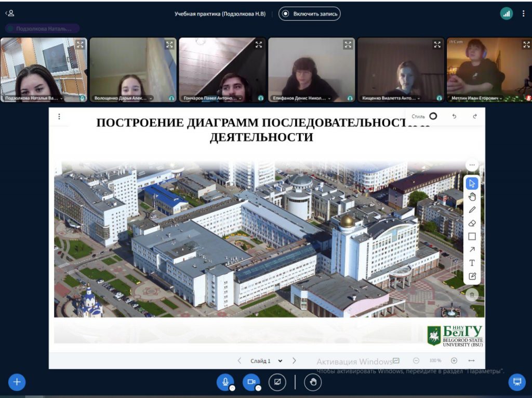Image resolution: width=532 pixels, height=398 pixels.
Task: Open the Слайд 1 slide selector
Action: (x=266, y=361)
